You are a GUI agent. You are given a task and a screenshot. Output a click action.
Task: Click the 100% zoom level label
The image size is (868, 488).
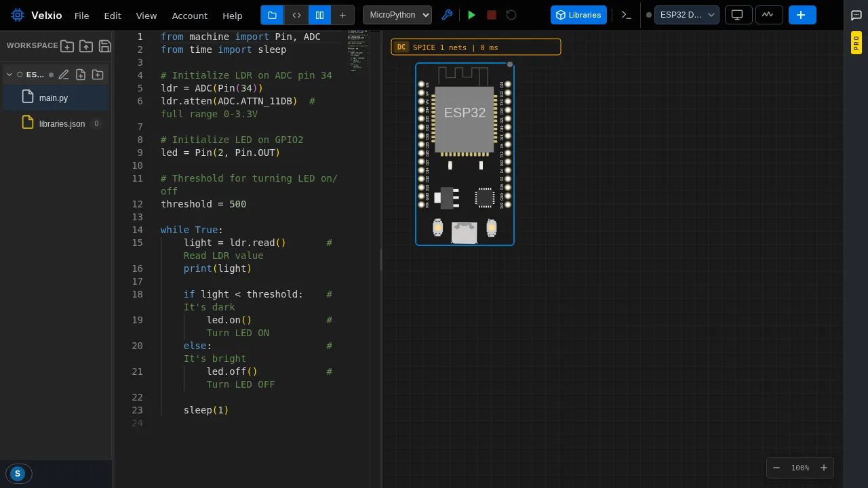click(800, 468)
